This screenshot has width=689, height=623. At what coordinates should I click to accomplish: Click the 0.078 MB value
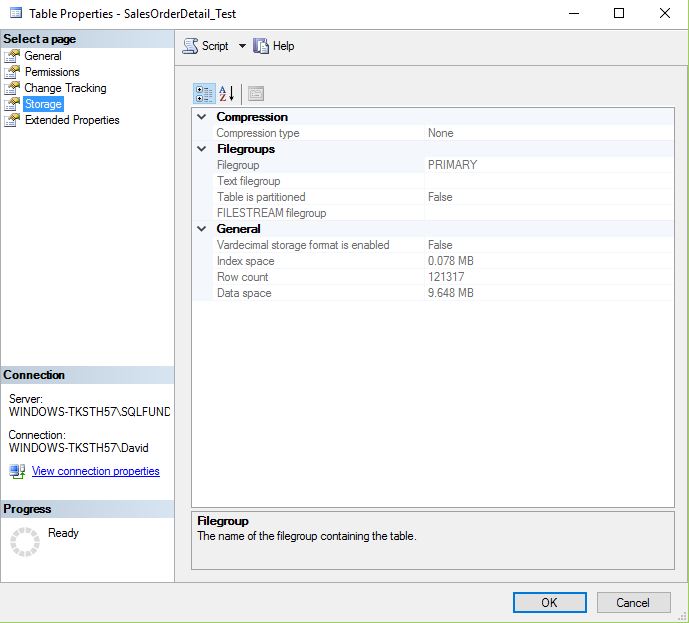tap(450, 261)
